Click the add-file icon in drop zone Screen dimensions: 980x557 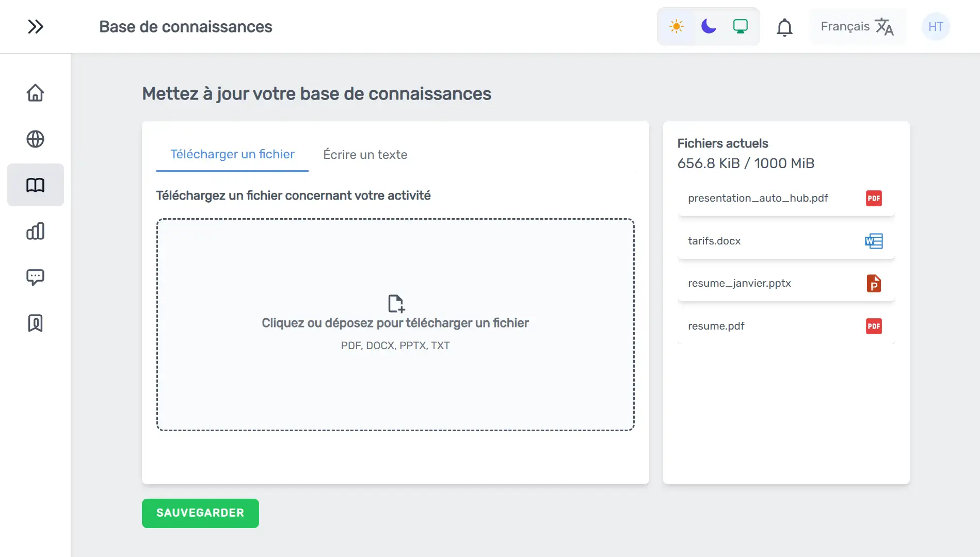(x=396, y=303)
